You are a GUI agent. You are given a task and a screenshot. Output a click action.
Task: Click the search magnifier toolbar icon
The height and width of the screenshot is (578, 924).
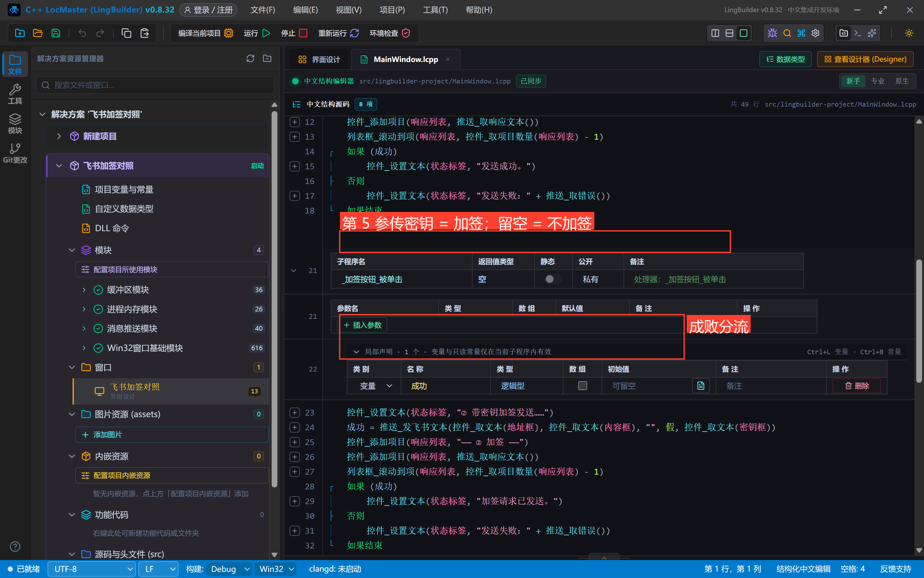(x=787, y=33)
